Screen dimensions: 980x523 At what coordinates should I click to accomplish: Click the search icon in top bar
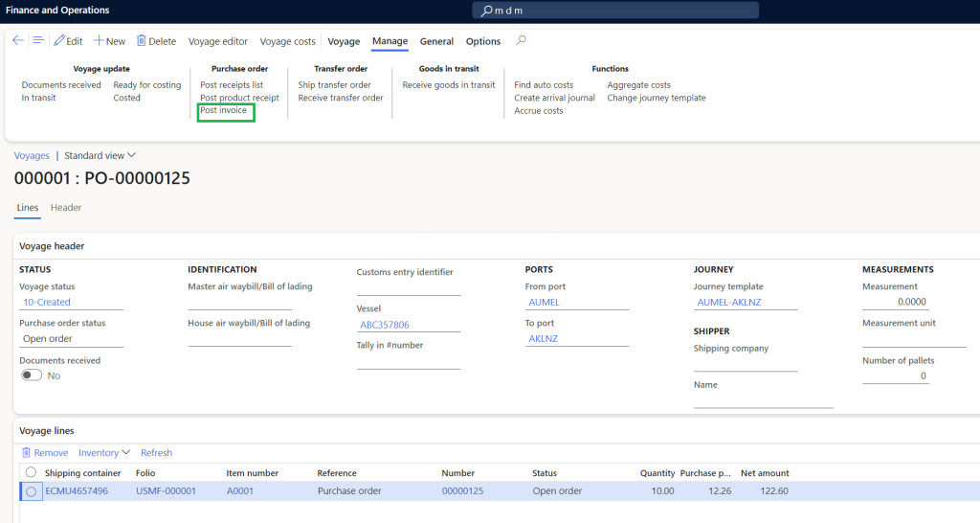[x=486, y=11]
